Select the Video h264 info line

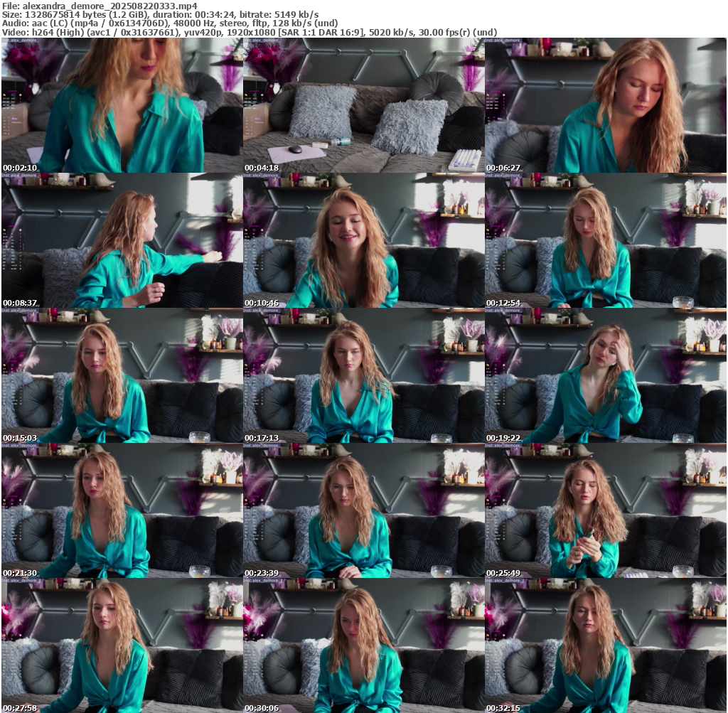pos(249,32)
